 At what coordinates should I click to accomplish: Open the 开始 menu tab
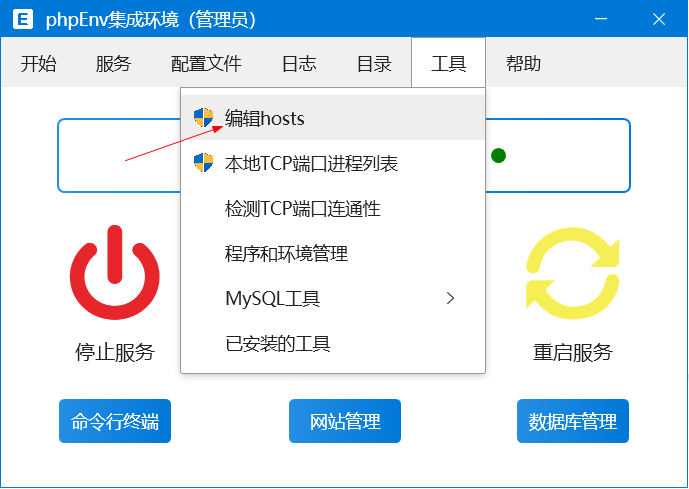39,63
